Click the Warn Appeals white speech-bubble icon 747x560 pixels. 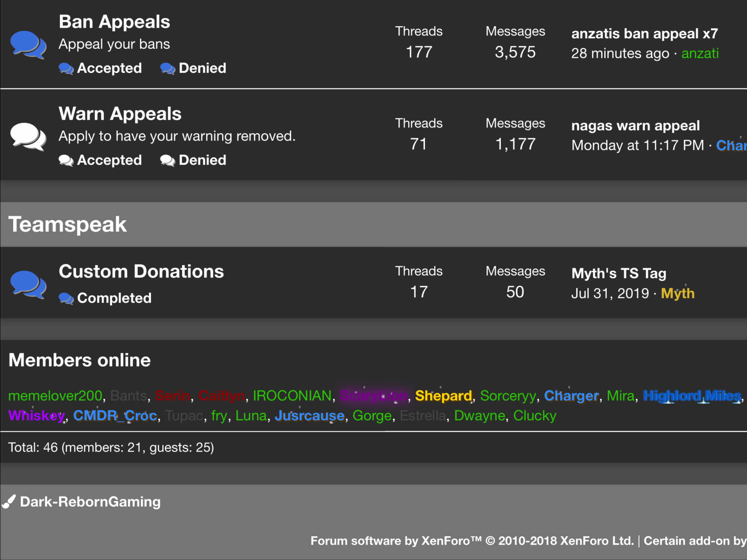coord(28,137)
